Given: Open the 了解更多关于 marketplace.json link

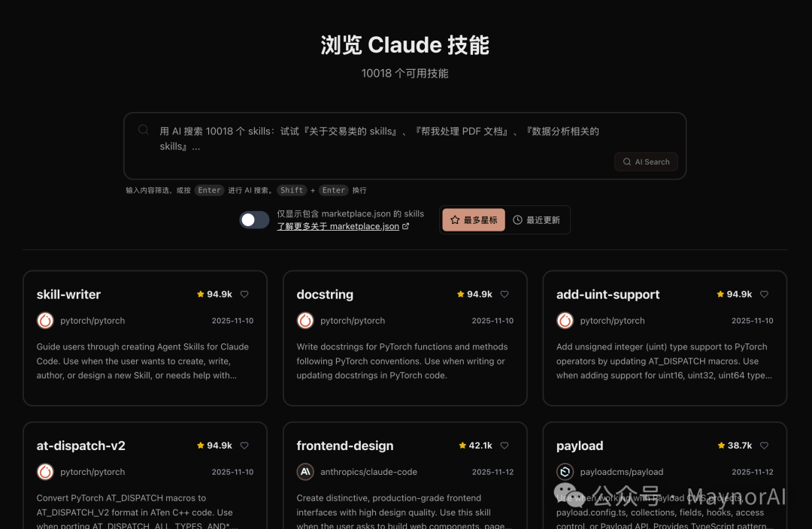Looking at the screenshot, I should [338, 226].
